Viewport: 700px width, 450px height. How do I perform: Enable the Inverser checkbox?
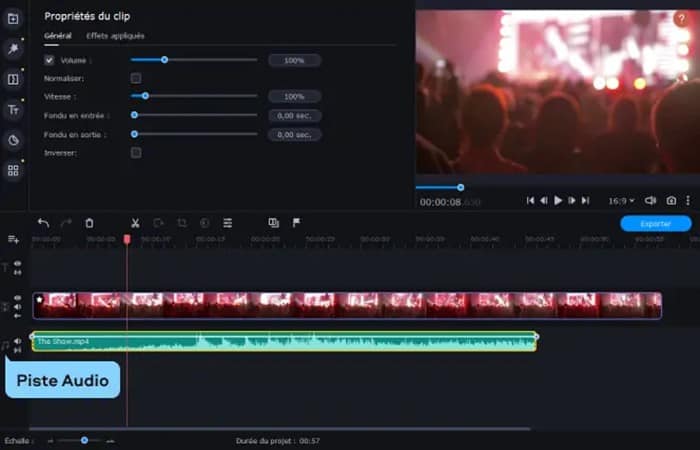pos(136,153)
